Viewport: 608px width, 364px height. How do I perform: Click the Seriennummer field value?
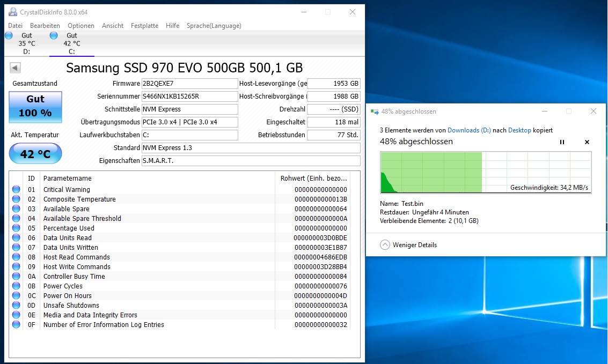click(189, 96)
